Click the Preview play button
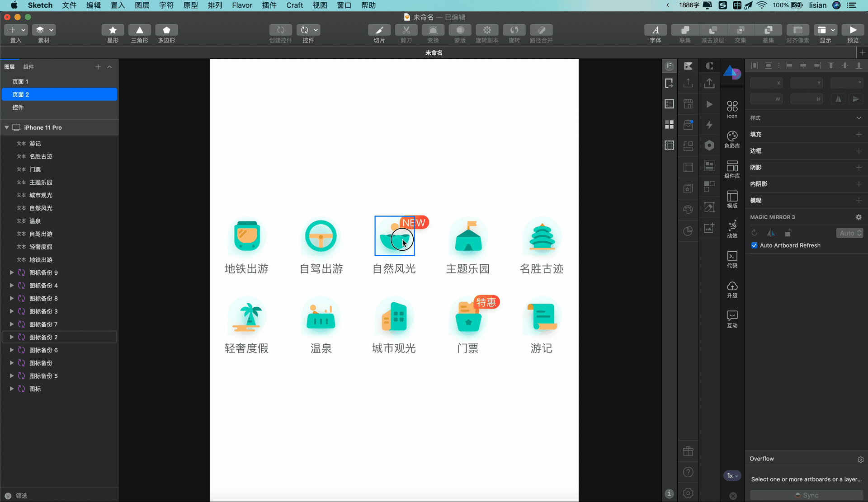 tap(853, 30)
